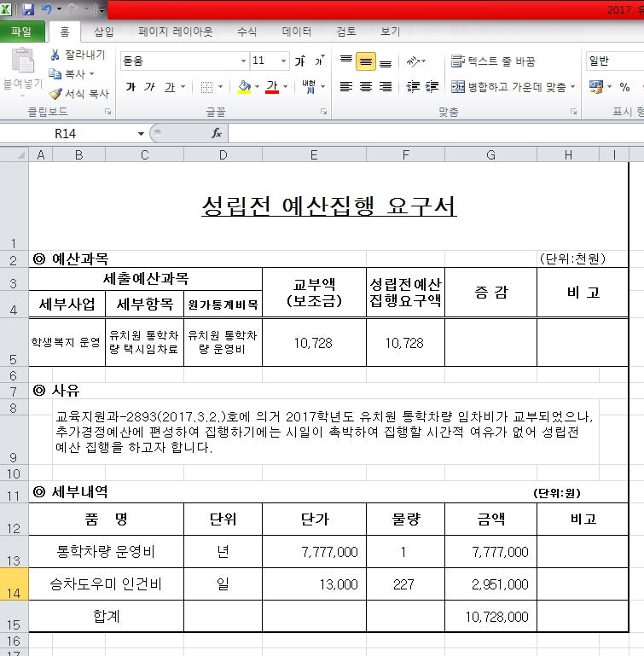Image resolution: width=644 pixels, height=656 pixels.
Task: Increase indent
Action: [x=432, y=87]
